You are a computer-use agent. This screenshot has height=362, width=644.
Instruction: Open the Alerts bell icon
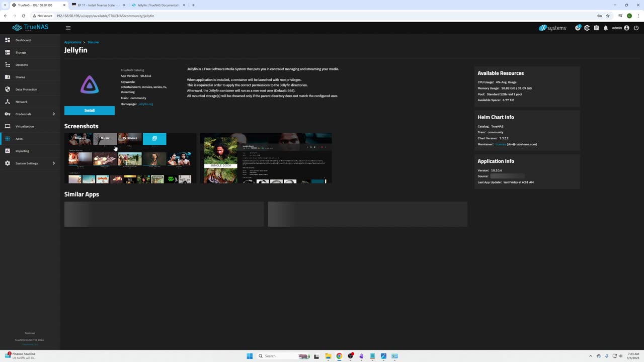click(x=606, y=28)
